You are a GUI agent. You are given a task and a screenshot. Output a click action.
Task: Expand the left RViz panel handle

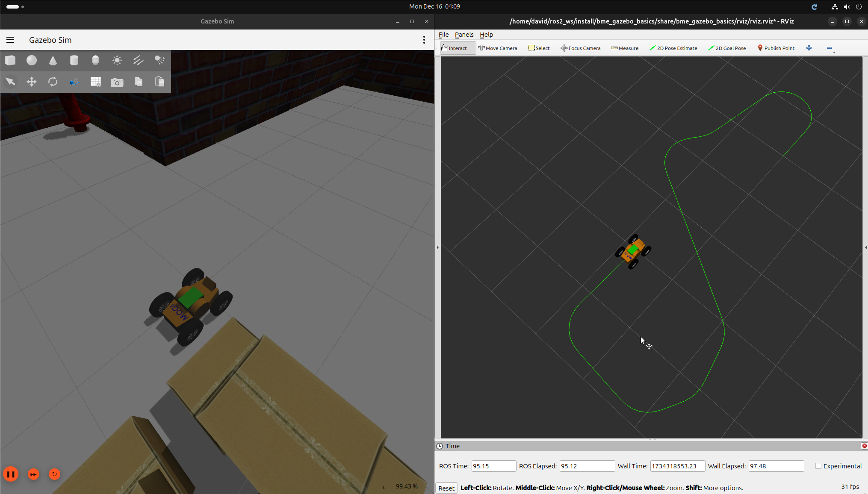tap(437, 247)
